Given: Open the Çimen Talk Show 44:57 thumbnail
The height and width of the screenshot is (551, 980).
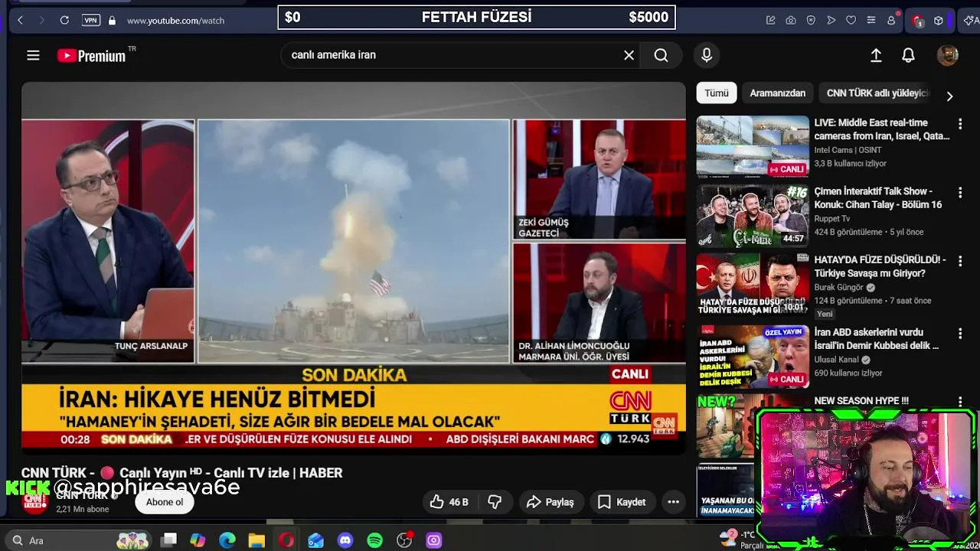Looking at the screenshot, I should click(x=753, y=216).
